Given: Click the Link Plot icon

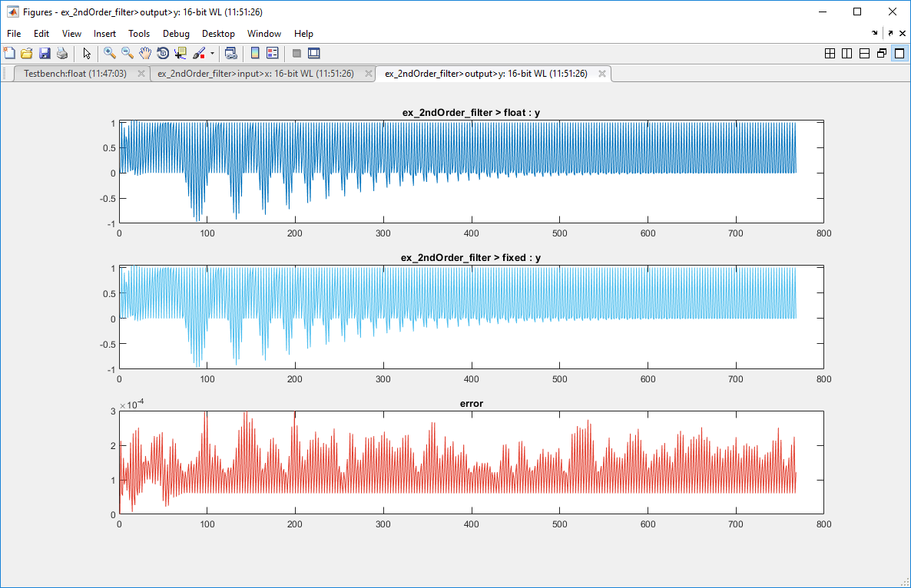Looking at the screenshot, I should click(230, 53).
